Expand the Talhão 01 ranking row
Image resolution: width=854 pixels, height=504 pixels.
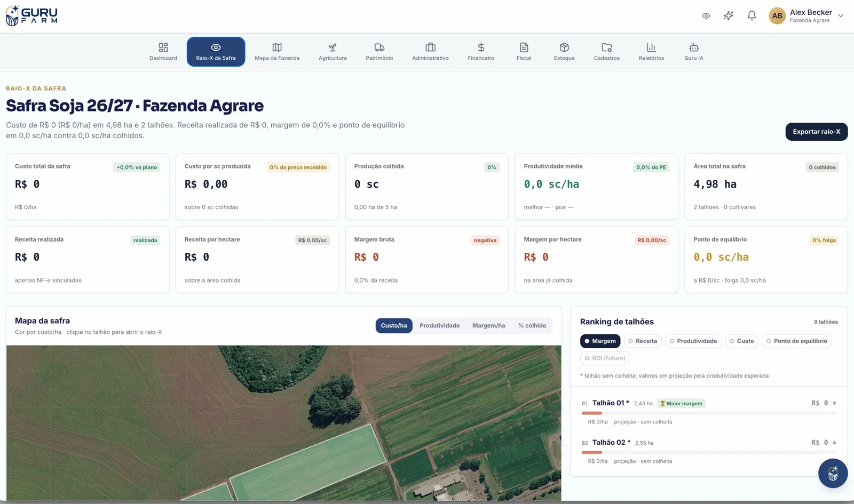(709, 412)
